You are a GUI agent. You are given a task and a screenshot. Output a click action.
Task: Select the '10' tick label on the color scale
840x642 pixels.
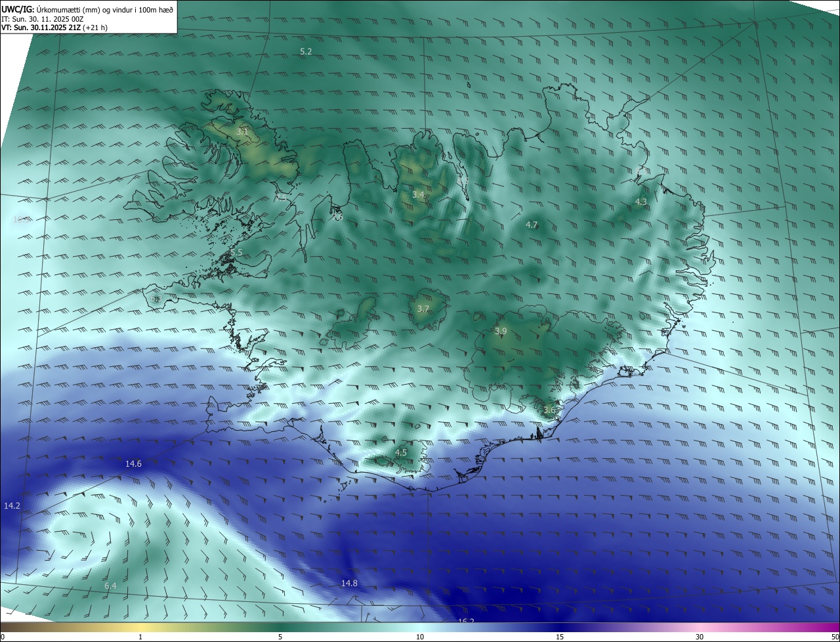tap(420, 637)
